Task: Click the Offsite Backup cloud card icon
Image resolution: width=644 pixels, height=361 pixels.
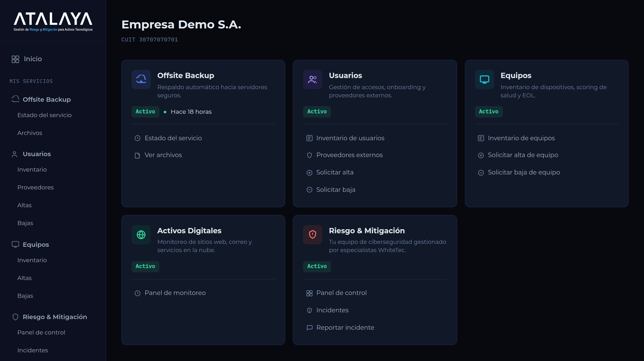Action: pos(141,79)
